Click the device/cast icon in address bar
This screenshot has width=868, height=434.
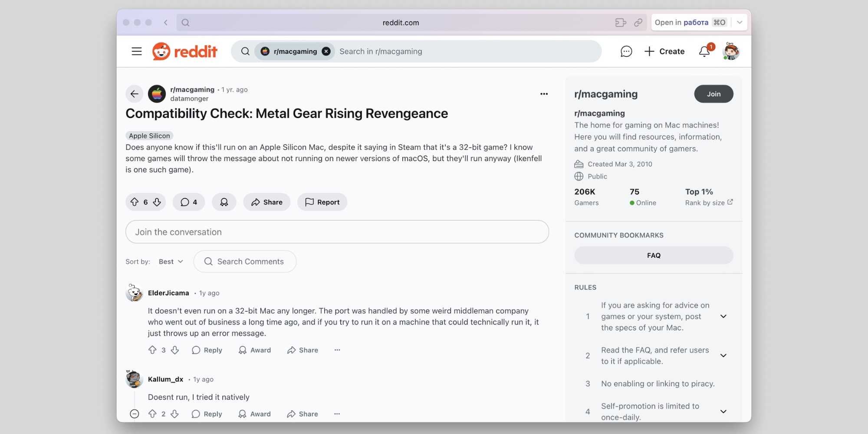[621, 23]
